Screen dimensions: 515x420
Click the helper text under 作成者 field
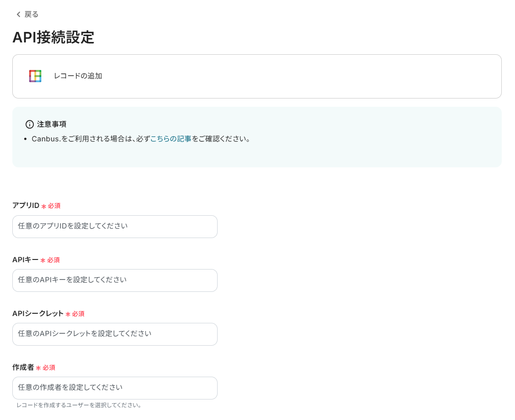click(79, 405)
